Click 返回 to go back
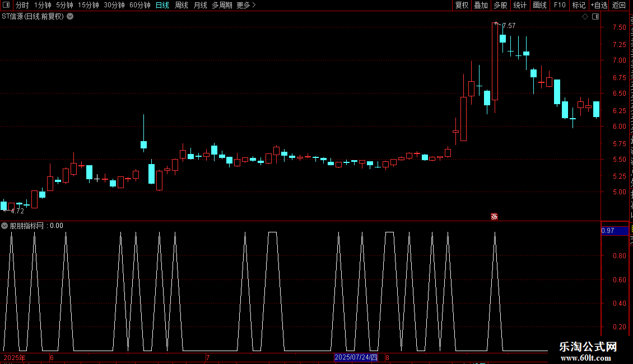Image resolution: width=633 pixels, height=364 pixels. [618, 5]
